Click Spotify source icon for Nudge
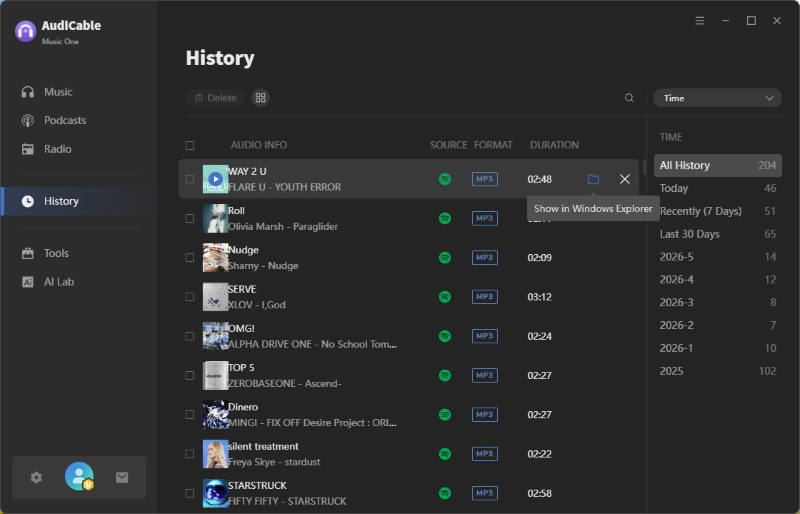The width and height of the screenshot is (800, 514). pyautogui.click(x=445, y=258)
